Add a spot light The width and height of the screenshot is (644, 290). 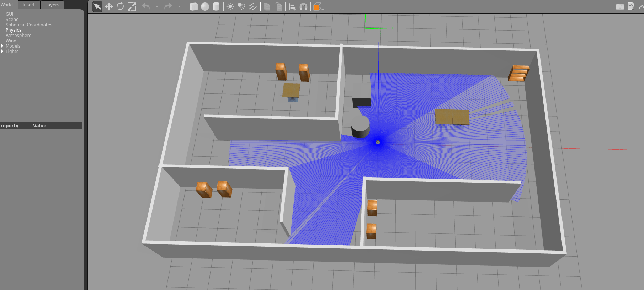pos(241,7)
